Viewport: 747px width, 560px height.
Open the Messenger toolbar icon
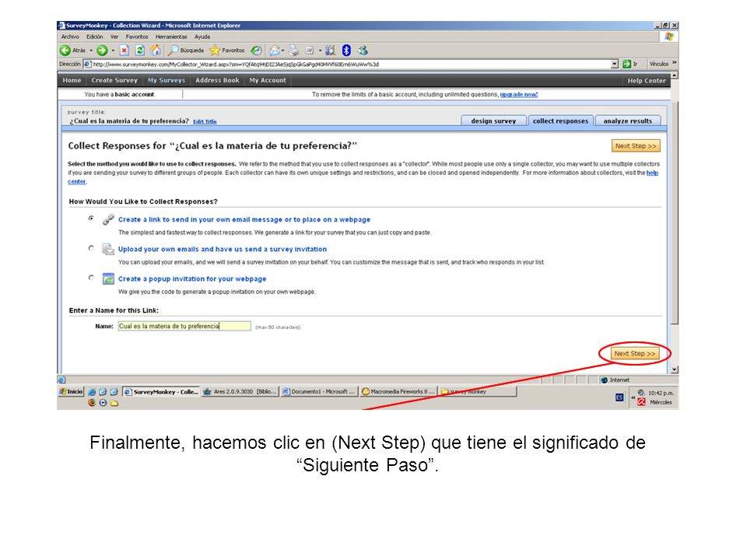tap(363, 51)
